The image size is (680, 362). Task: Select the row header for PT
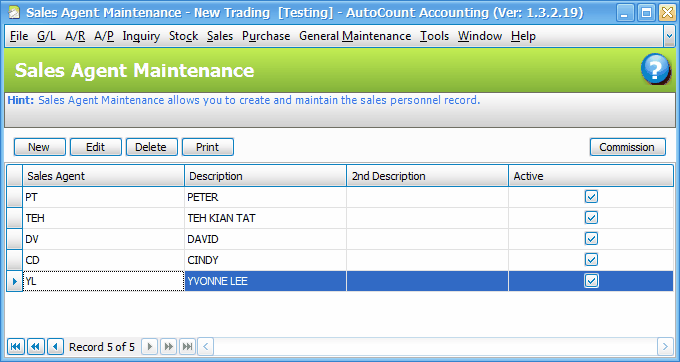click(14, 197)
